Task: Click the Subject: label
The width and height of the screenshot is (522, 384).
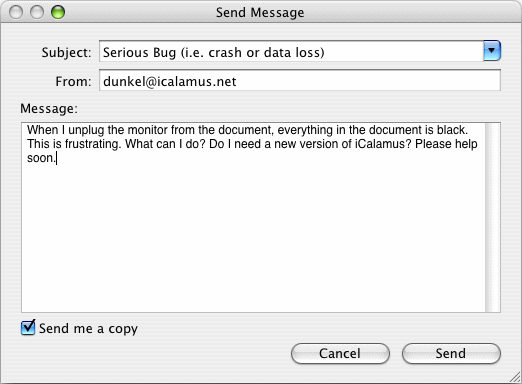Action: (66, 53)
